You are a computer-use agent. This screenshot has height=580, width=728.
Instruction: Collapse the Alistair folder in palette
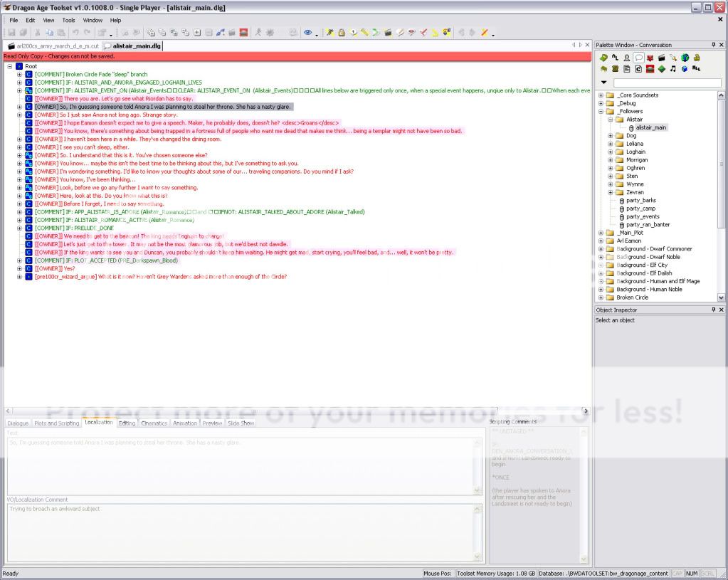611,120
